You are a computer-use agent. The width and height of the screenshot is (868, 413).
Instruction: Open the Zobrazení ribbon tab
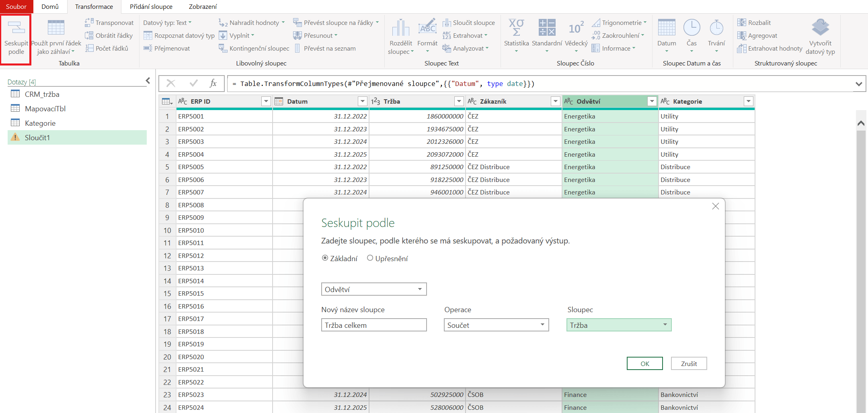click(x=203, y=6)
